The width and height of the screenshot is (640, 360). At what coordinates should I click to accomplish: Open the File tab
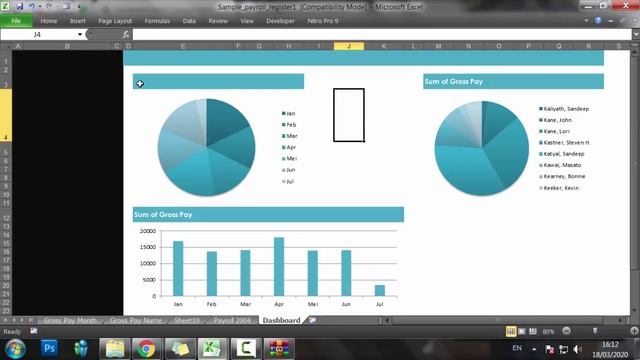tap(16, 21)
